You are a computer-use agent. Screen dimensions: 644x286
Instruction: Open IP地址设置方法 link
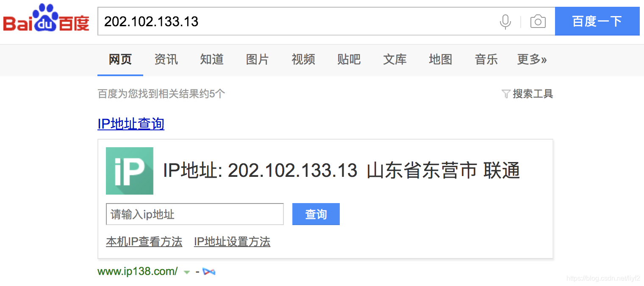pyautogui.click(x=232, y=242)
